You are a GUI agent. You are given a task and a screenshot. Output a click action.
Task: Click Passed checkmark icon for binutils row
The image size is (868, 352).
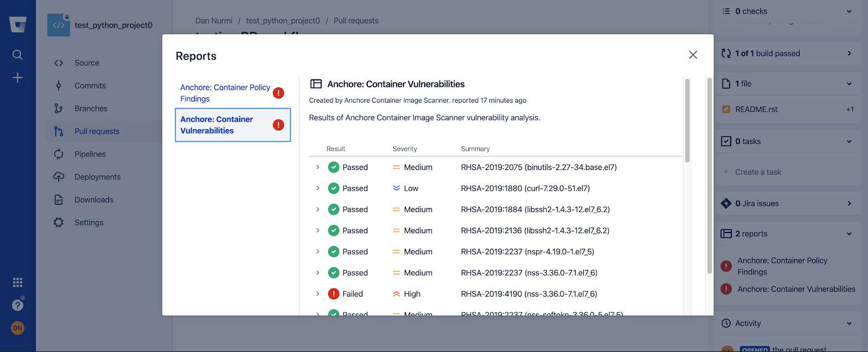[334, 167]
